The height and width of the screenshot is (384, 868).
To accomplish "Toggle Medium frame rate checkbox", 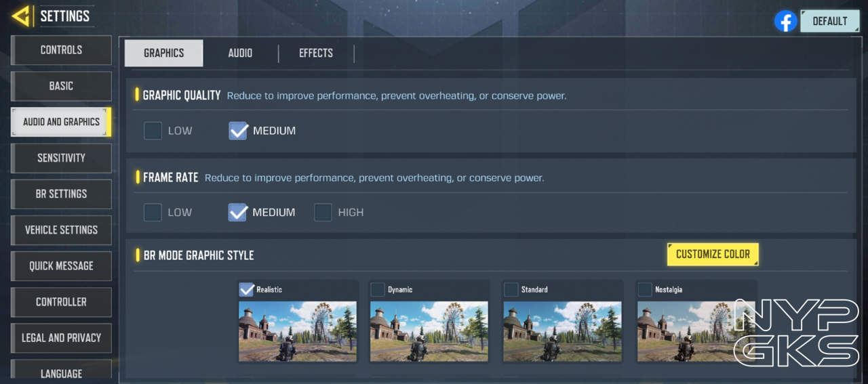I will point(238,212).
